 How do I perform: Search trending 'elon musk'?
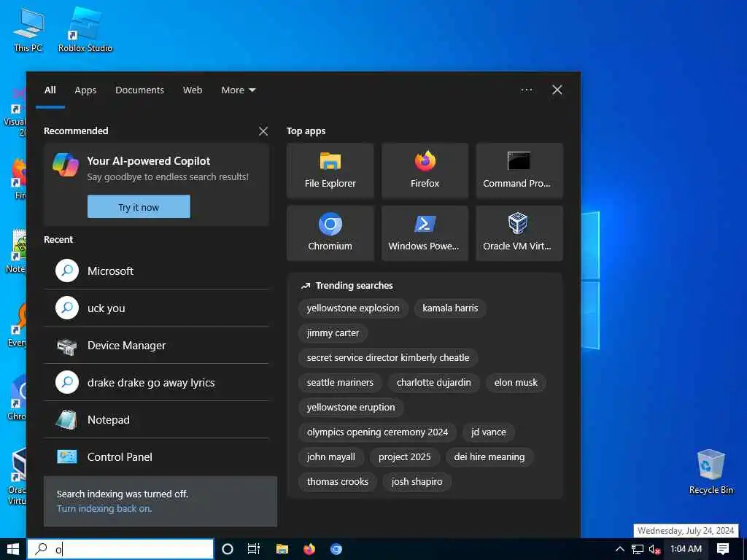click(516, 382)
